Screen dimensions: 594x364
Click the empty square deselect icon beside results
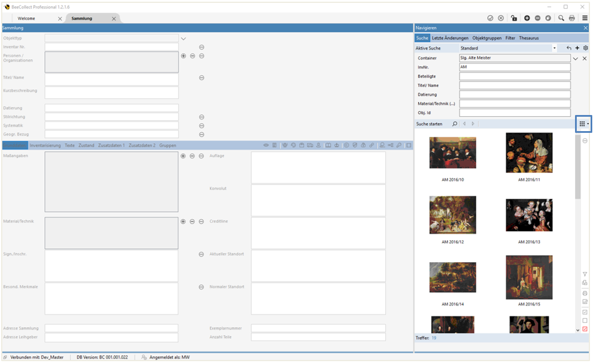coord(585,321)
